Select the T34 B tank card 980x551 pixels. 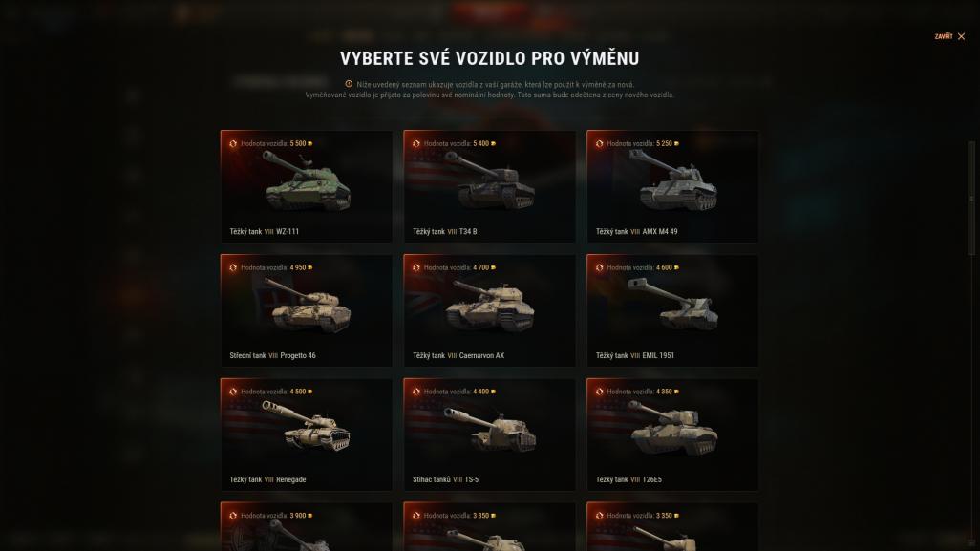click(x=489, y=186)
